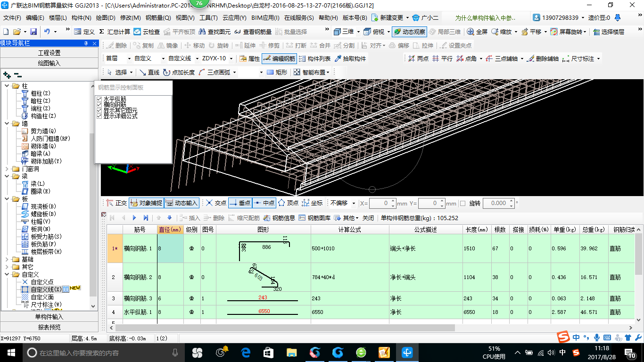Click 删除辅轴 delete auxiliary axis tool
Image resolution: width=644 pixels, height=362 pixels.
pos(543,58)
